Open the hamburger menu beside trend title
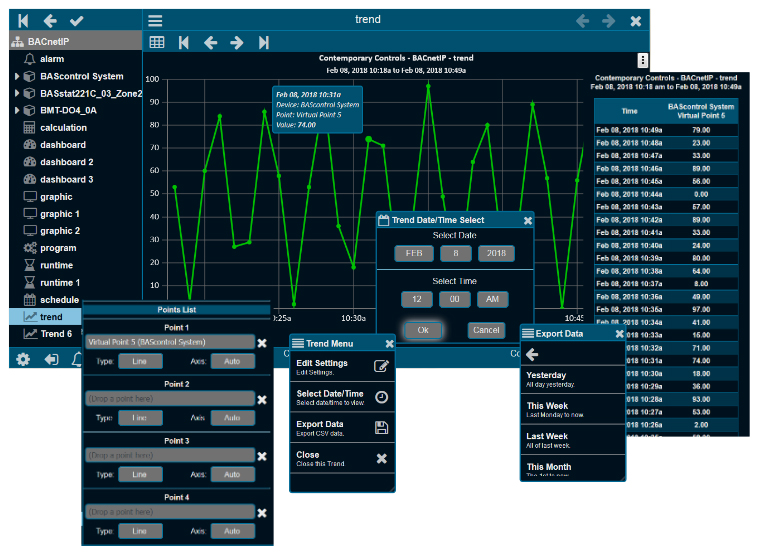762x555 pixels. [155, 20]
